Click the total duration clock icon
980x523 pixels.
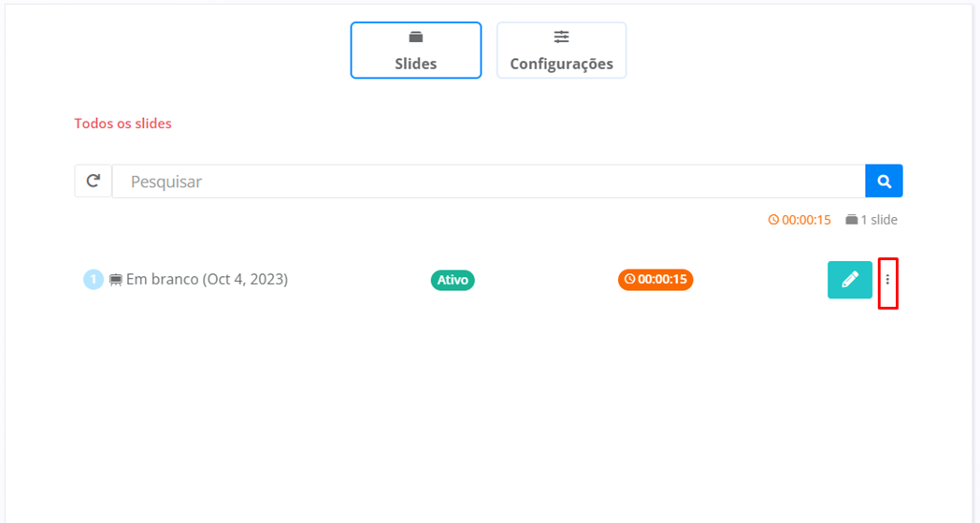(773, 221)
